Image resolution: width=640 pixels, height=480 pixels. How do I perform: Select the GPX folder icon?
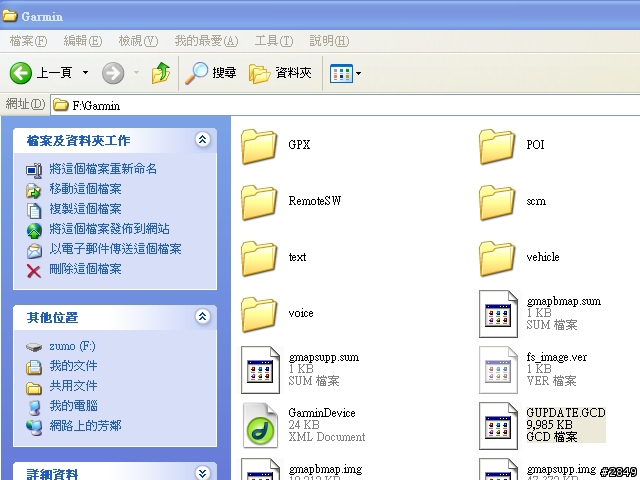pos(259,146)
